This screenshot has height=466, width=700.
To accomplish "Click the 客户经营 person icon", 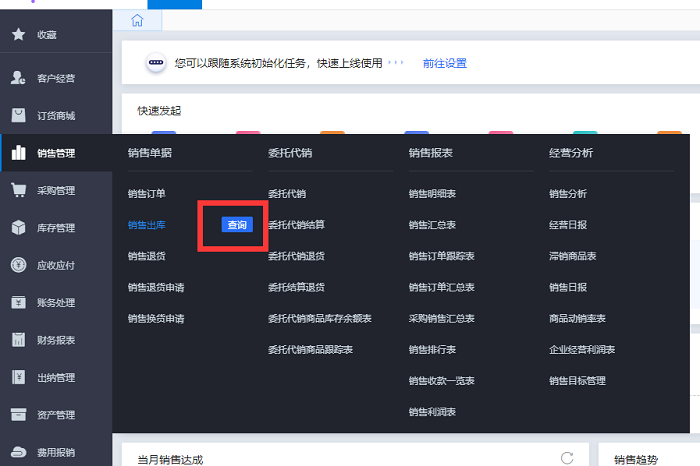I will click(18, 77).
